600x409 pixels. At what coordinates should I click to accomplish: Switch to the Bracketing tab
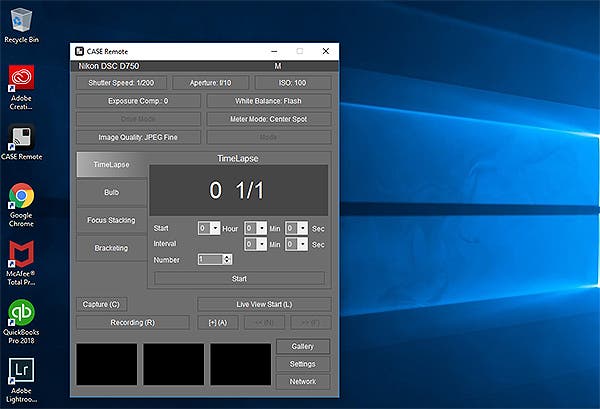(111, 248)
